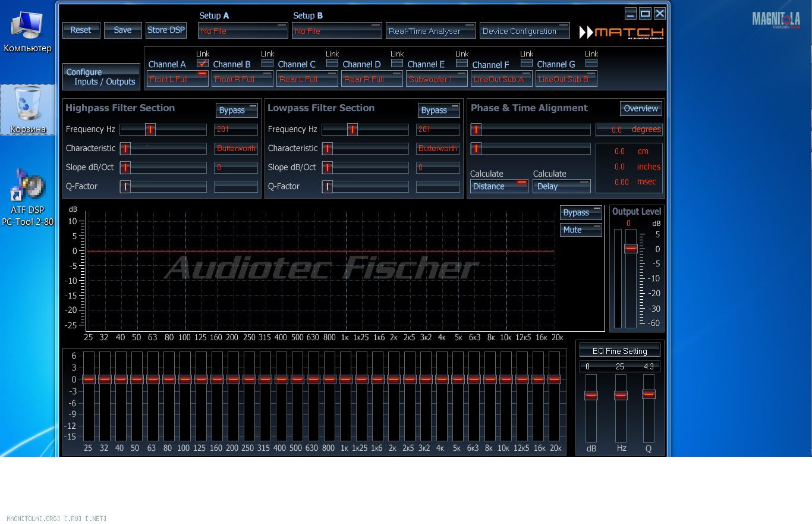Click the 63 Hz EQ band fader
This screenshot has width=812, height=524.
[x=153, y=379]
